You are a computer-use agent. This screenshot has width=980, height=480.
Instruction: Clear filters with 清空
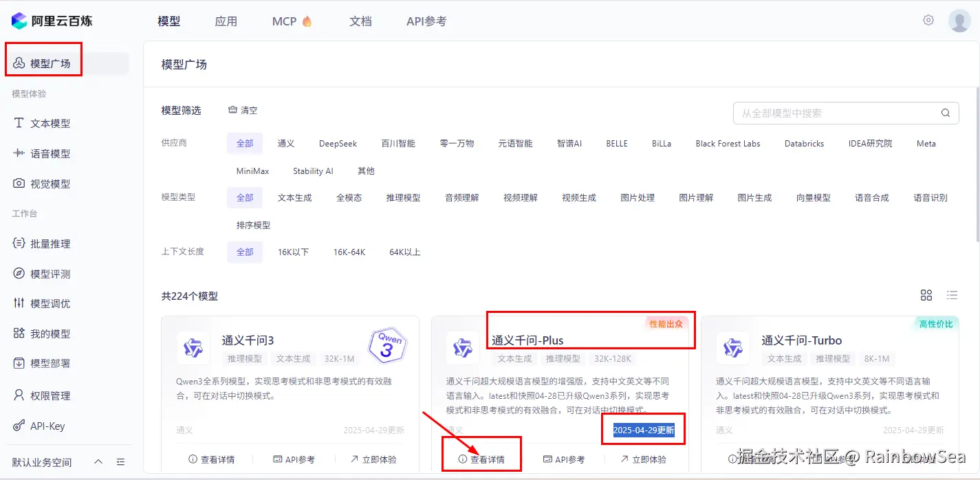pyautogui.click(x=243, y=110)
